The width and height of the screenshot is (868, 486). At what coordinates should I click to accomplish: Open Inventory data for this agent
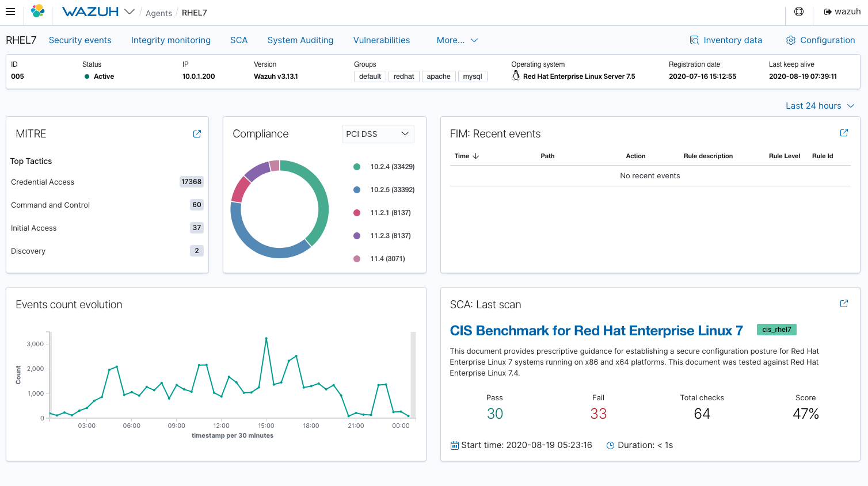point(726,40)
